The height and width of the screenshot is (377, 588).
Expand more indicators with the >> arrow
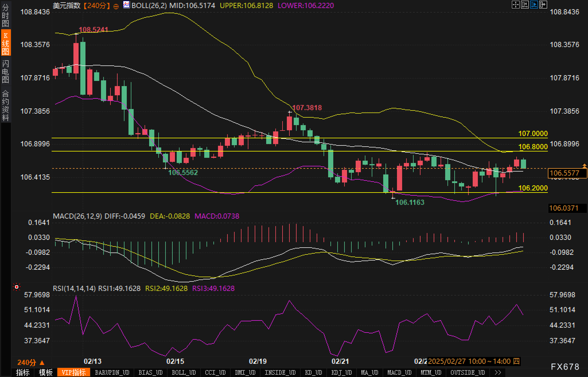coord(498,372)
